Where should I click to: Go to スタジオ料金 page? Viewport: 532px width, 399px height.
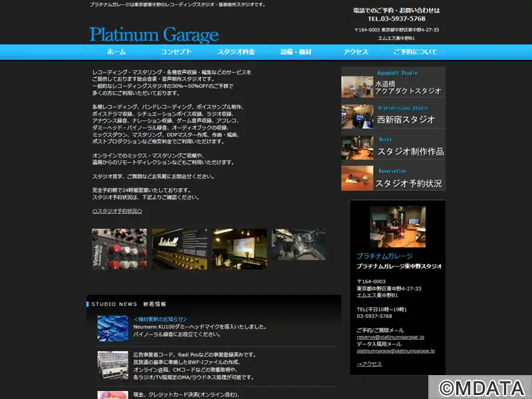pyautogui.click(x=236, y=52)
